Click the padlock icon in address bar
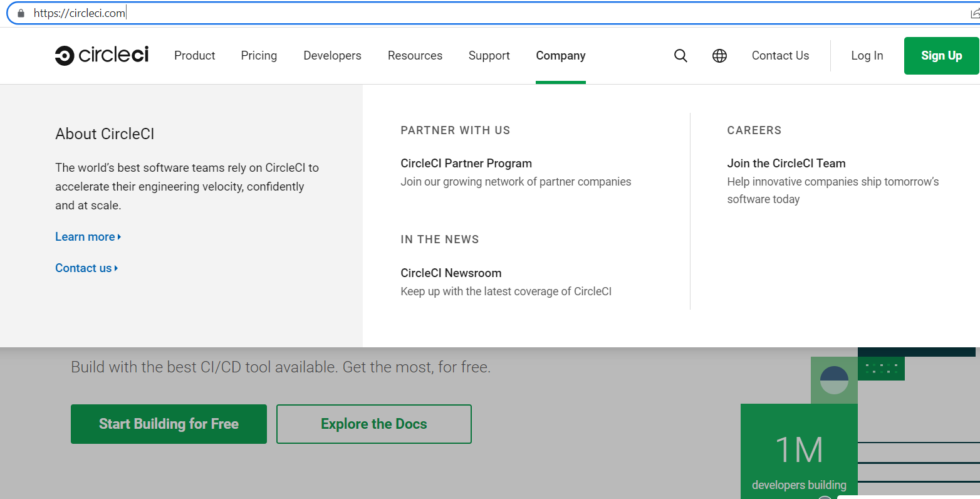 (x=21, y=13)
